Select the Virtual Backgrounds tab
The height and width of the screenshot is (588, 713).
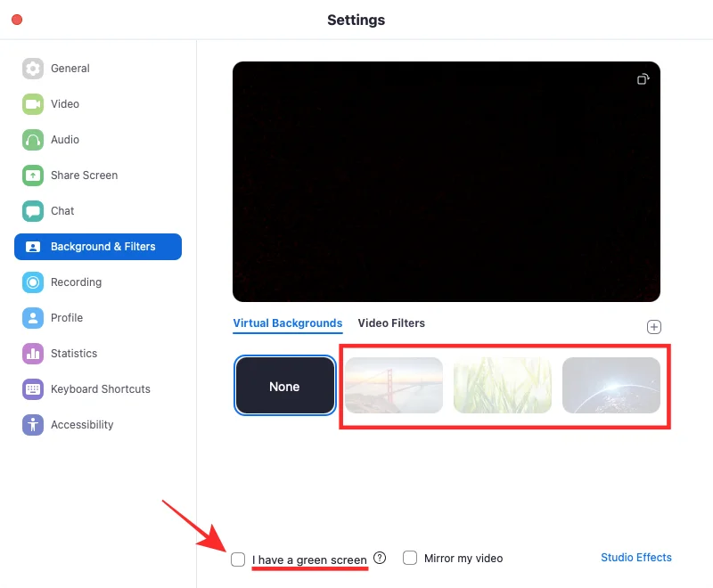coord(287,323)
